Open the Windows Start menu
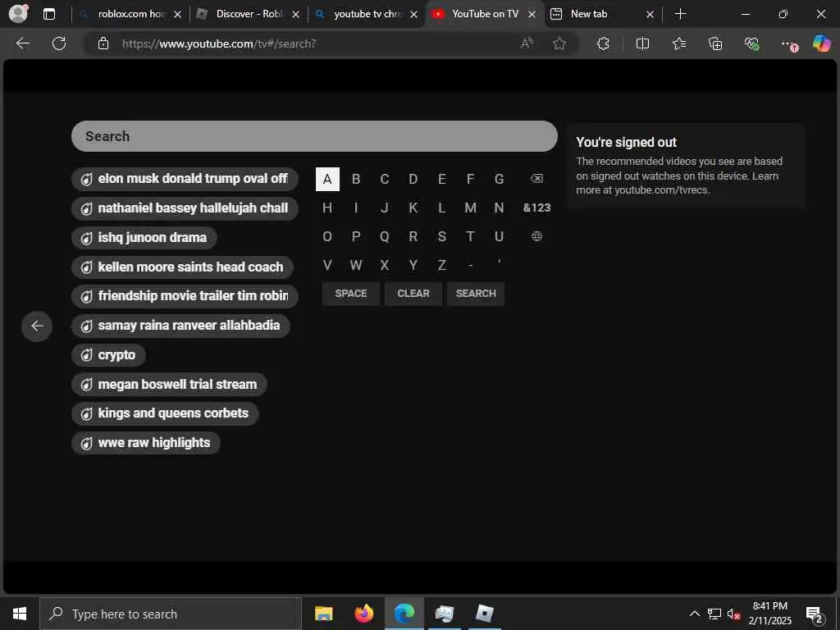This screenshot has width=840, height=630. pyautogui.click(x=20, y=614)
